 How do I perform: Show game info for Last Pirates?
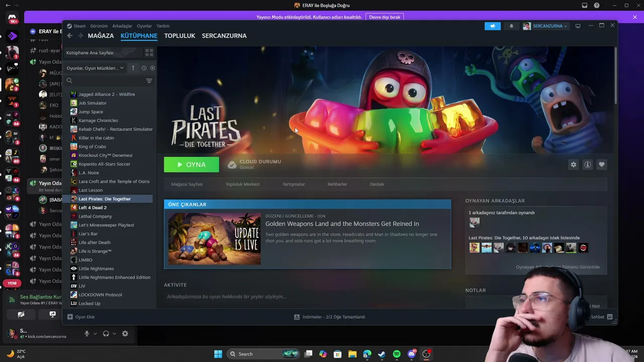(587, 164)
